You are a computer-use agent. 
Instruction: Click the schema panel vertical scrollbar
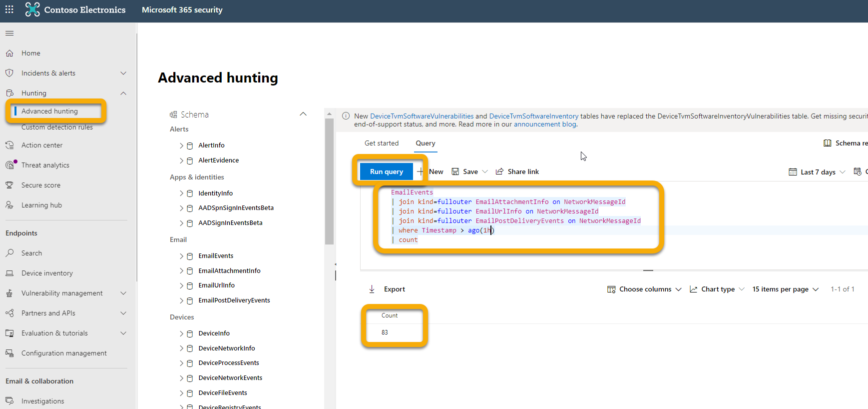pyautogui.click(x=329, y=181)
